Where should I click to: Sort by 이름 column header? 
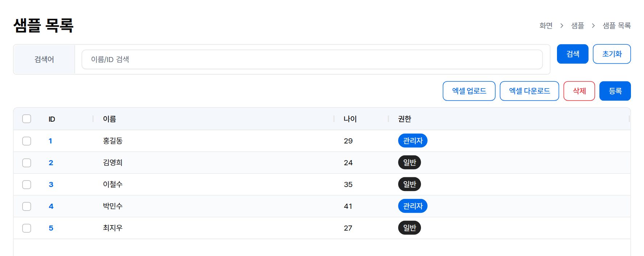point(110,119)
